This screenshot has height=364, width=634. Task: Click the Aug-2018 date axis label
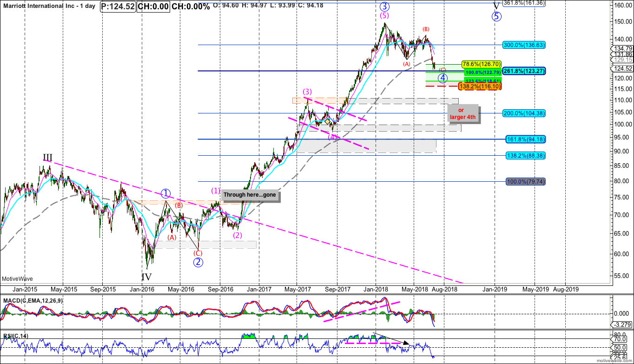444,289
